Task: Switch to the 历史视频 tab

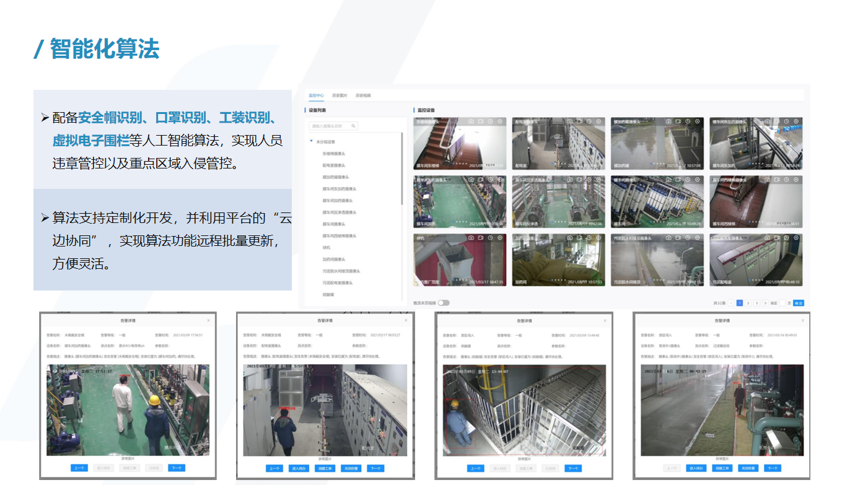Action: pyautogui.click(x=363, y=95)
